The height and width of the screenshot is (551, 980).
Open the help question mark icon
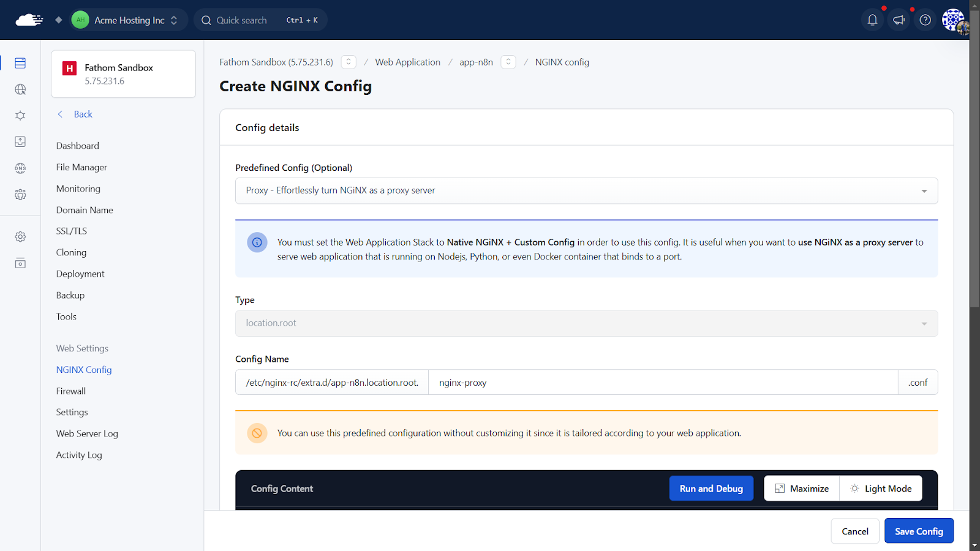[925, 20]
